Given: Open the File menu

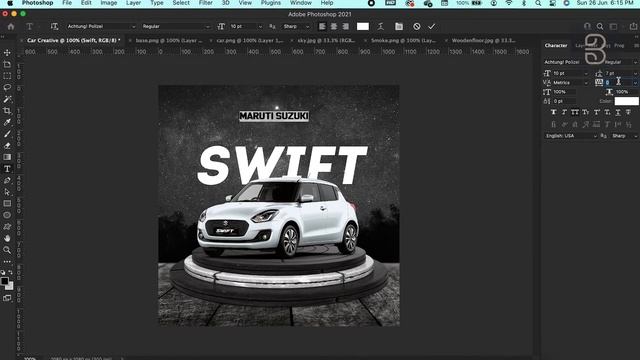Looking at the screenshot, I should point(67,3).
